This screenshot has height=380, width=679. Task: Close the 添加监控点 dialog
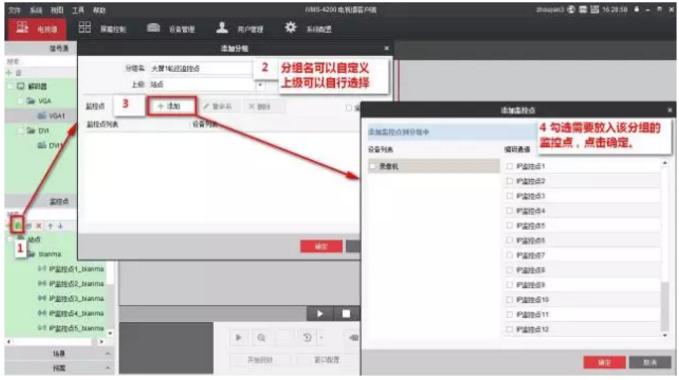tap(669, 110)
